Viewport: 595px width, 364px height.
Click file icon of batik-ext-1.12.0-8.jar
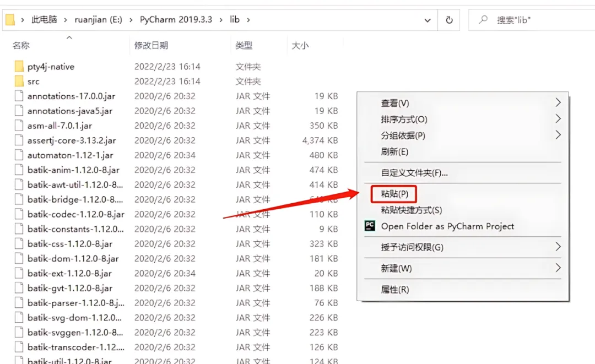[19, 273]
